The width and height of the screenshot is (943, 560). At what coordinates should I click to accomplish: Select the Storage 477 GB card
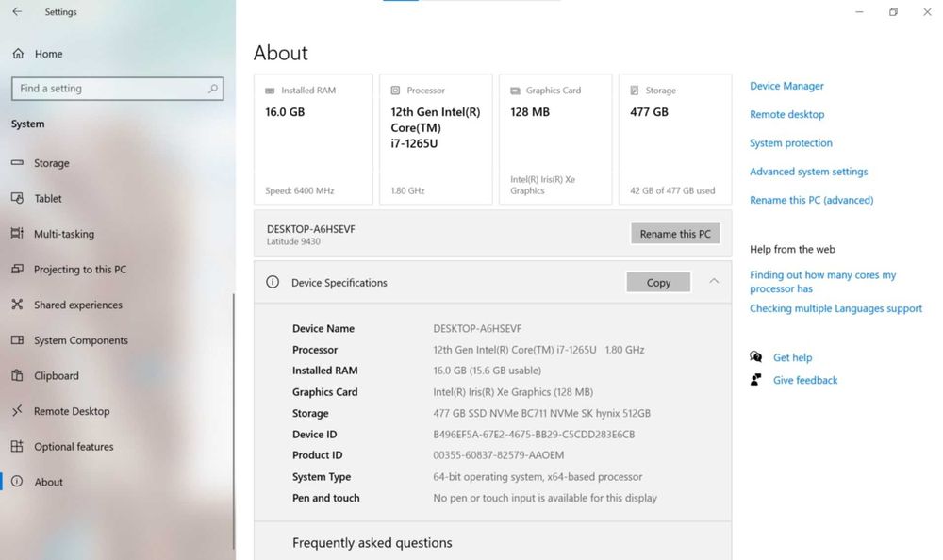tap(675, 140)
